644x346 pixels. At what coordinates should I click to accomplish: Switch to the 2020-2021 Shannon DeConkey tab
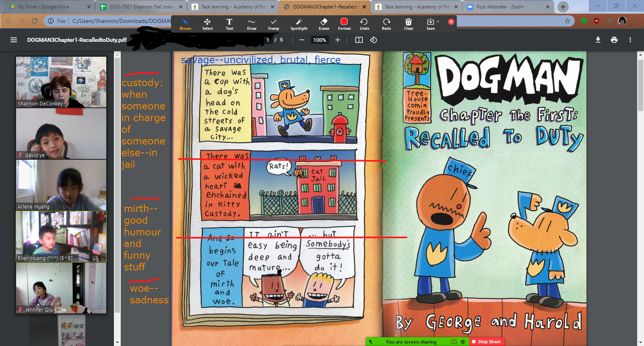coord(141,7)
